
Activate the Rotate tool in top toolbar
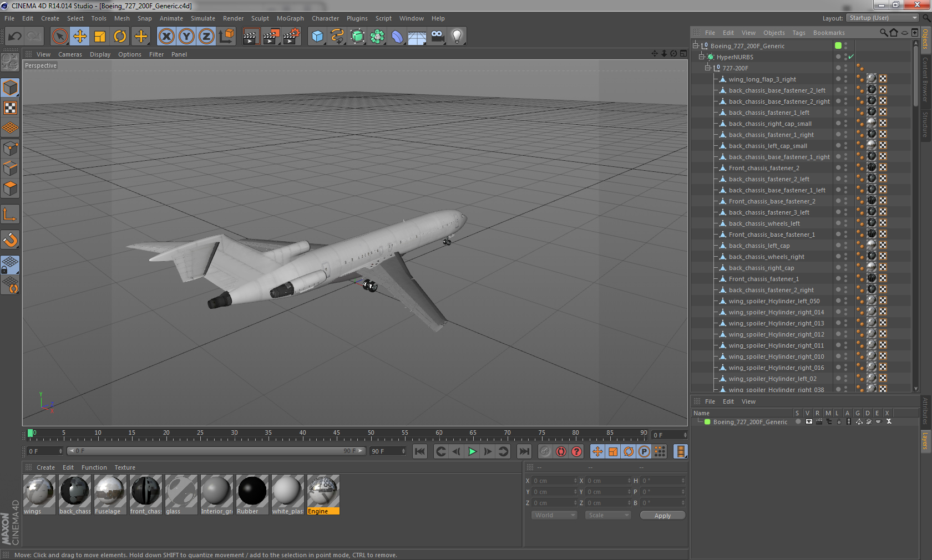(x=120, y=37)
